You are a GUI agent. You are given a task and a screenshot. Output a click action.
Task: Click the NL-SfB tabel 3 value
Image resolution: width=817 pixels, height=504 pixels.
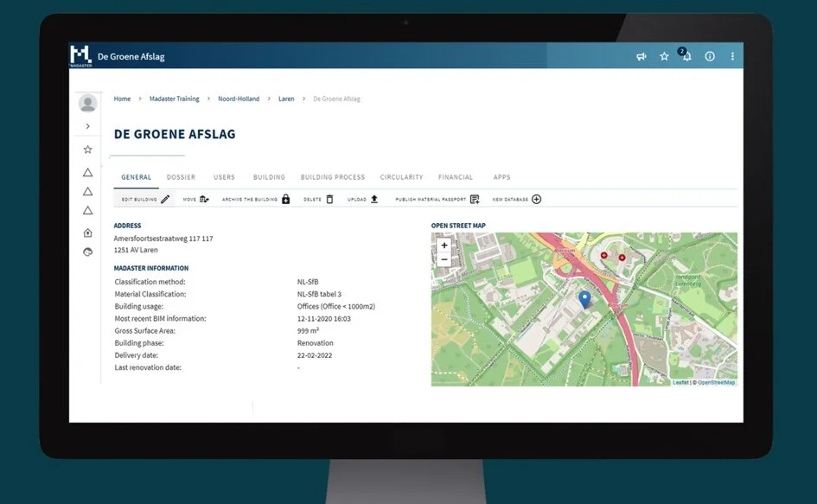click(319, 294)
